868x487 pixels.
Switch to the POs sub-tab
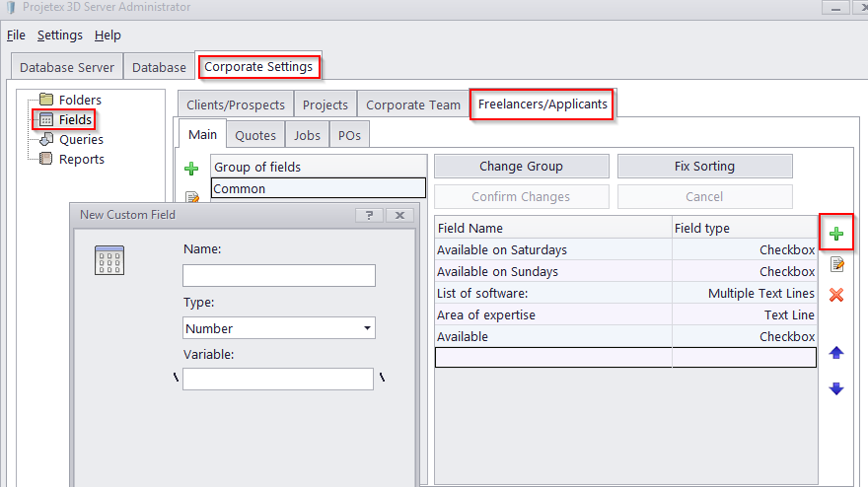(349, 136)
